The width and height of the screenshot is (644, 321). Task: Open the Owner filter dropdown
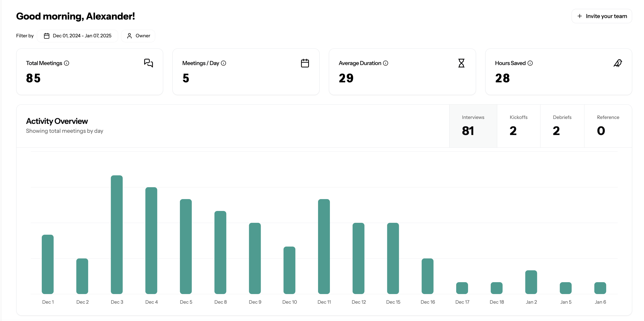pos(138,36)
